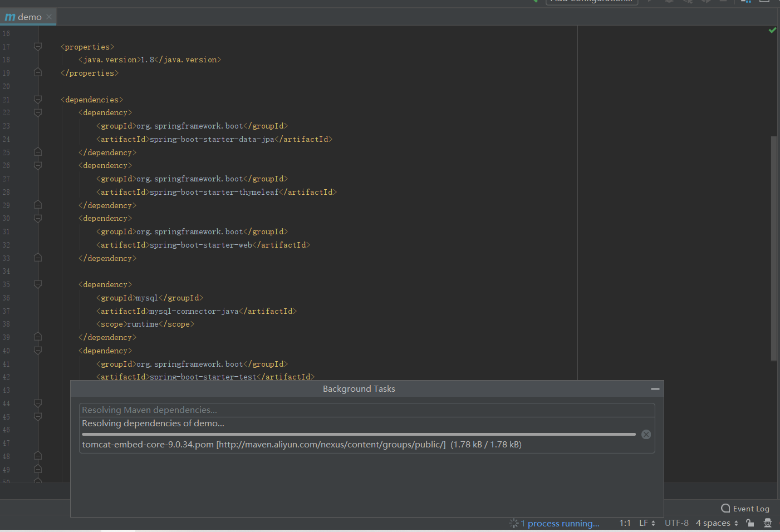
Task: Click the 1:1 cursor position indicator
Action: coord(625,523)
